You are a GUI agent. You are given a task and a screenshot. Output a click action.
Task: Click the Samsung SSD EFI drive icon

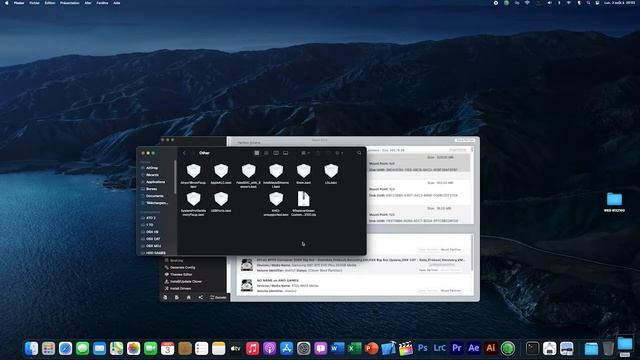coord(247,265)
